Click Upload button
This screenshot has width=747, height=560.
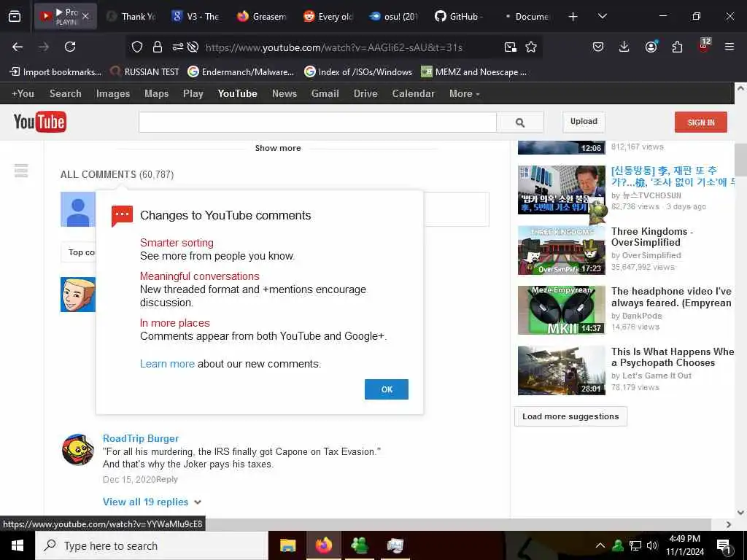[x=584, y=122]
